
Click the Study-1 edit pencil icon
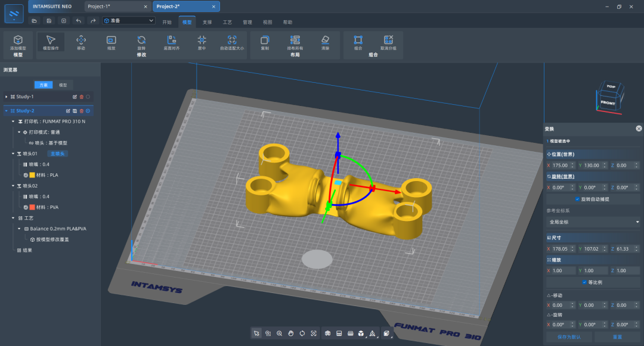click(75, 96)
